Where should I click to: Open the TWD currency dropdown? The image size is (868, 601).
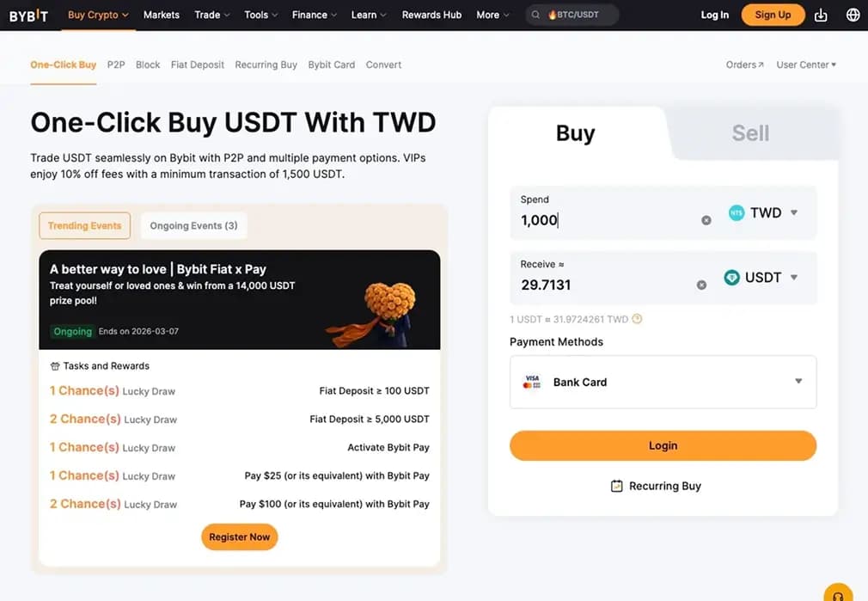click(764, 212)
